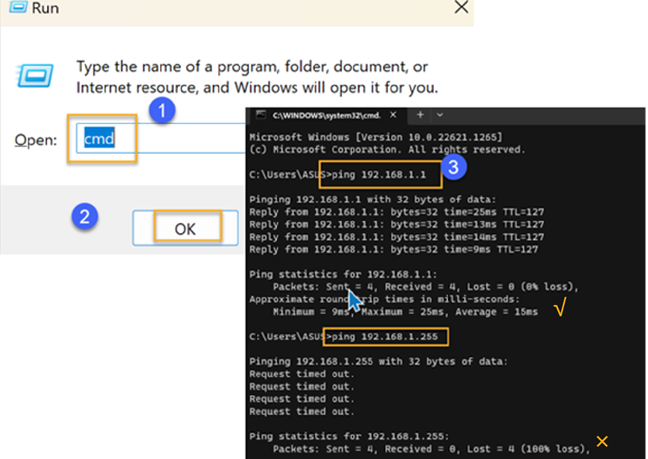Click the large Run program icon
The height and width of the screenshot is (459, 648).
35,76
